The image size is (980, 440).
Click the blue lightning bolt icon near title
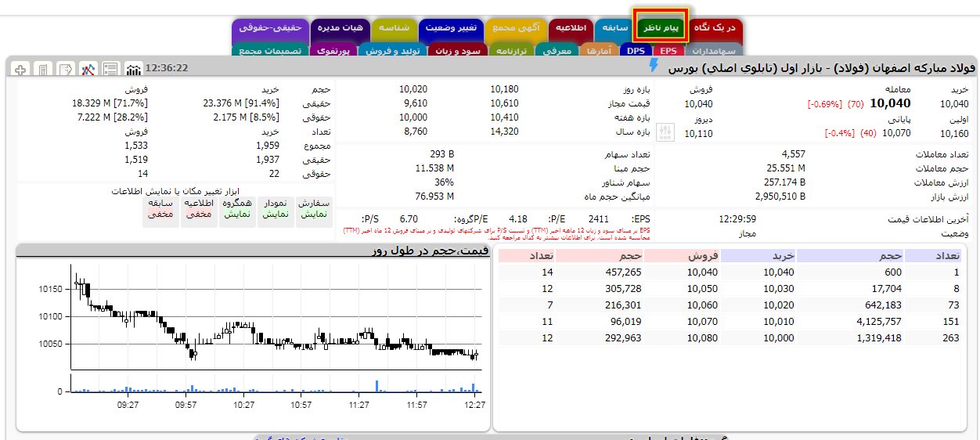654,66
